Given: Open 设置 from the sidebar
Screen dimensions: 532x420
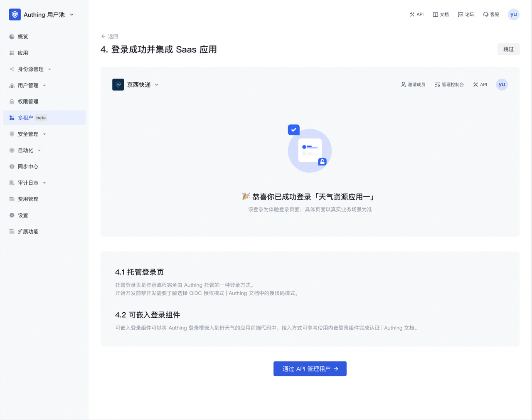Looking at the screenshot, I should [23, 215].
